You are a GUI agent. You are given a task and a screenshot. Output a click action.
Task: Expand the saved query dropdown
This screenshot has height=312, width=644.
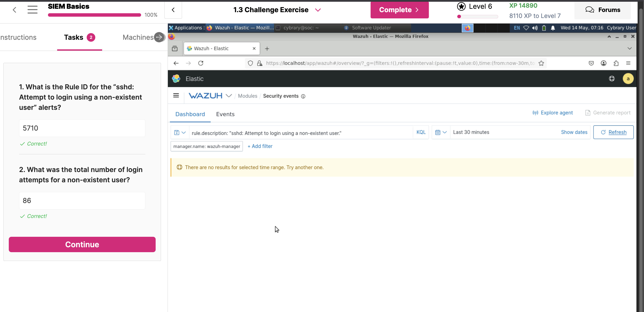tap(180, 132)
